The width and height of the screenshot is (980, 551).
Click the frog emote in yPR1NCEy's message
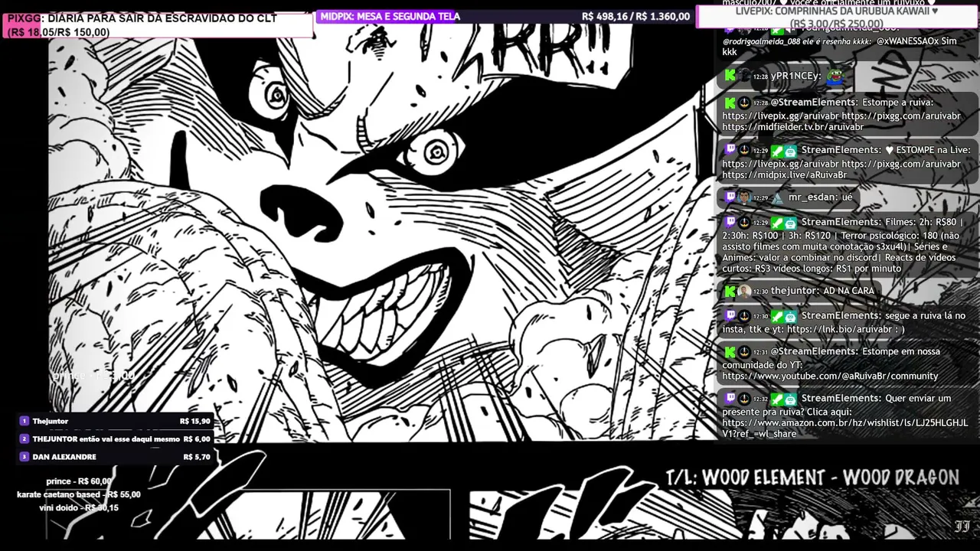[835, 77]
